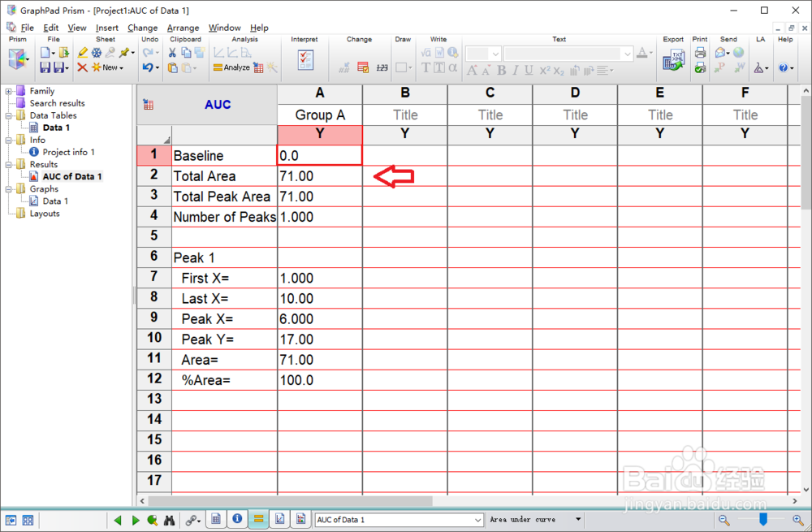Collapse the Graphs folder
This screenshot has height=532, width=812.
pyautogui.click(x=8, y=189)
